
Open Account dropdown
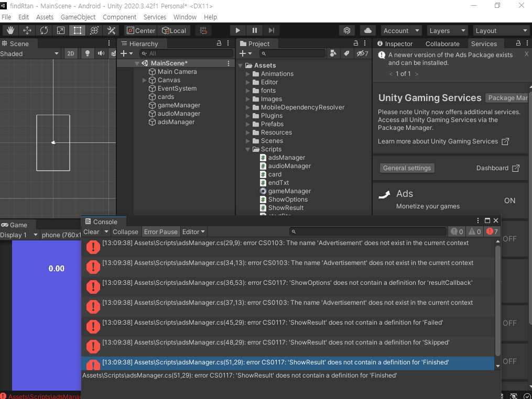pos(401,30)
